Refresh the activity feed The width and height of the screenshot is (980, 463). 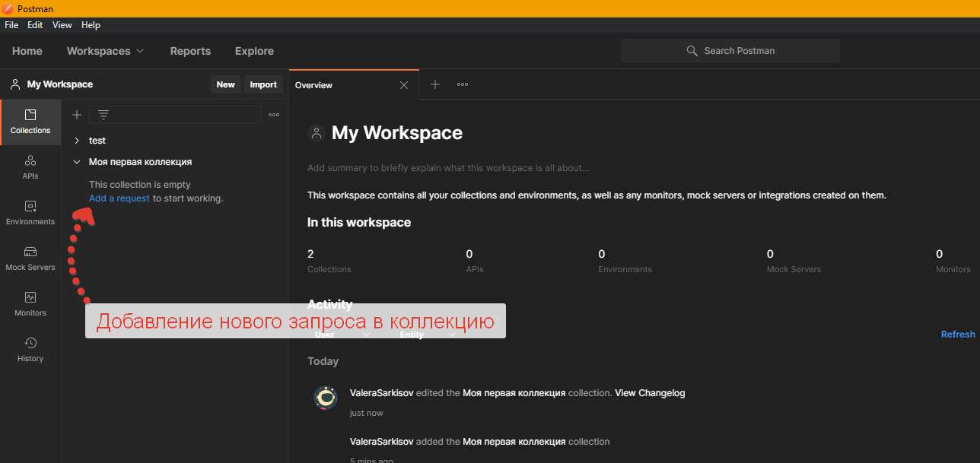[958, 335]
